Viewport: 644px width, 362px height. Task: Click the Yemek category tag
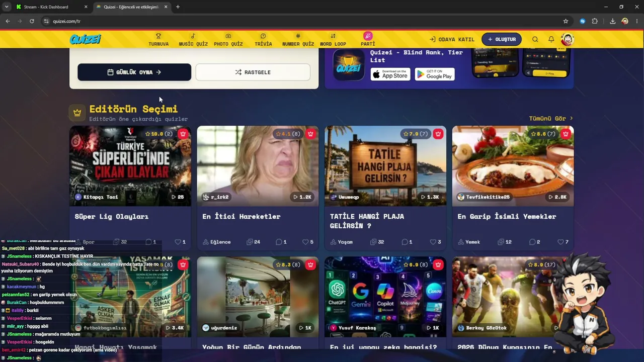pyautogui.click(x=469, y=242)
